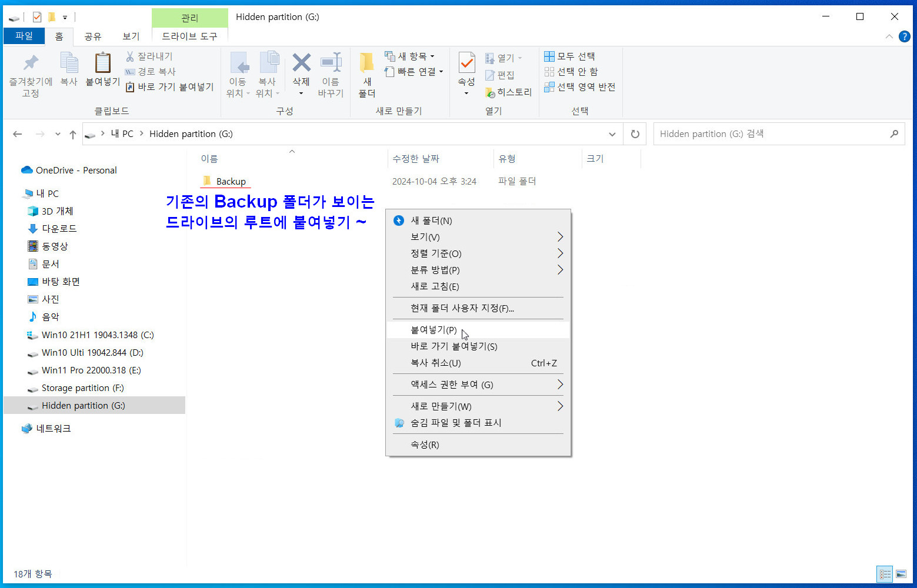
Task: Expand 정렬 기준(O) submenu
Action: pyautogui.click(x=478, y=253)
